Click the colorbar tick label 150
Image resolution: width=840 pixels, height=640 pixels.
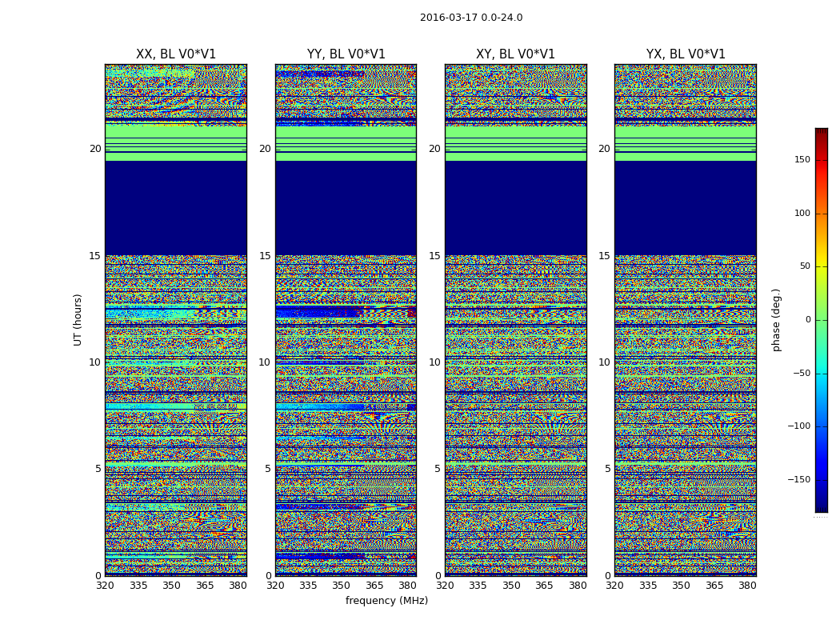coord(802,159)
